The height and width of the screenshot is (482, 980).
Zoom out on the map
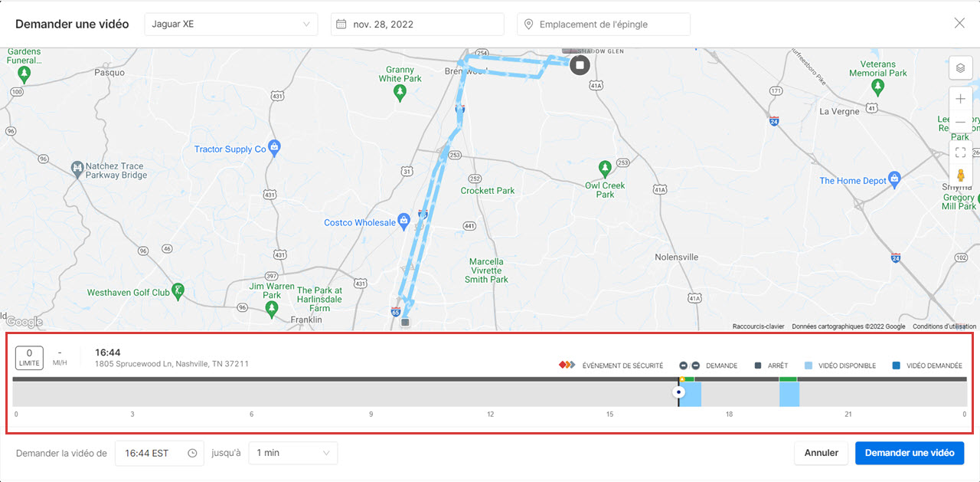pos(960,123)
